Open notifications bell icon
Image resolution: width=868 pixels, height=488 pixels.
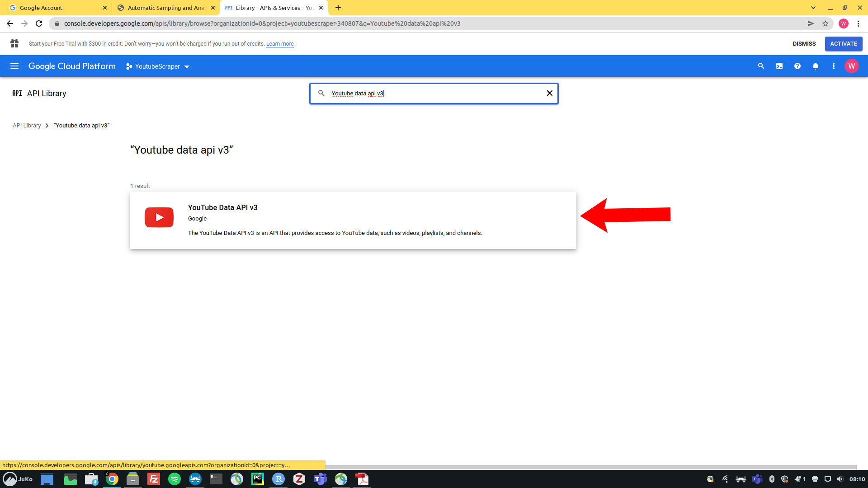click(816, 66)
